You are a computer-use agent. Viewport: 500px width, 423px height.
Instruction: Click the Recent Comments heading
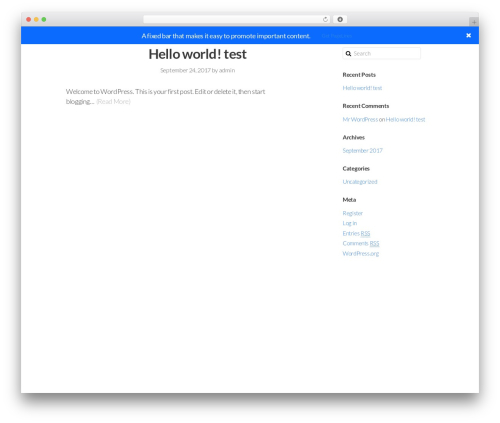point(366,106)
